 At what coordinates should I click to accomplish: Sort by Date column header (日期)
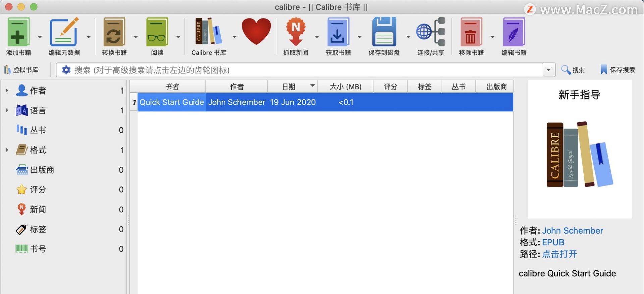tap(292, 87)
